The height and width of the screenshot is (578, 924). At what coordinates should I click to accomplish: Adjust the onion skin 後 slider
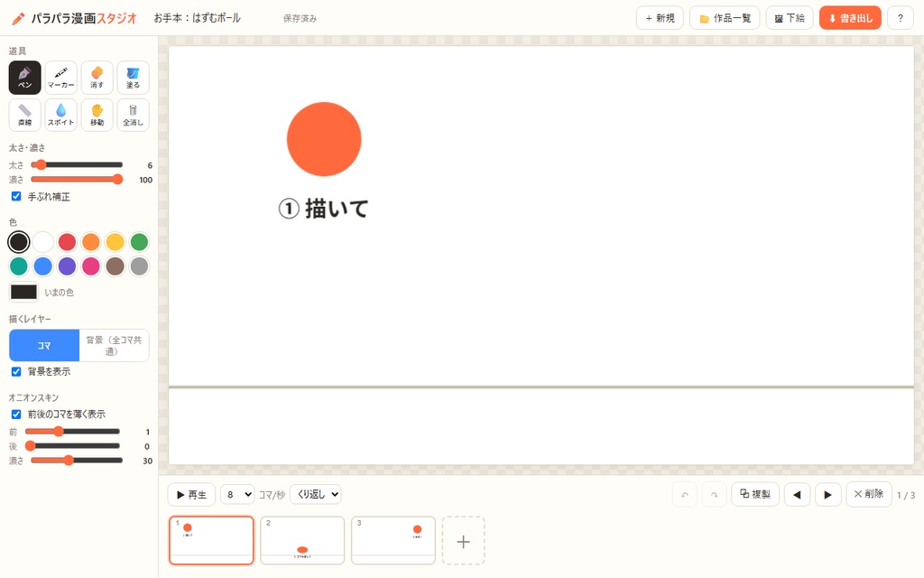coord(72,446)
